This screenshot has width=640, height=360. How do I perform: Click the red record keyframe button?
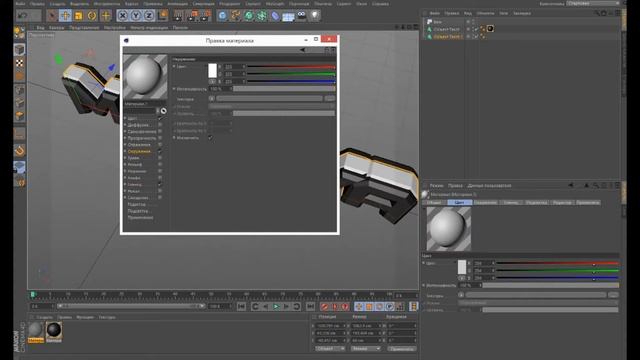324,306
